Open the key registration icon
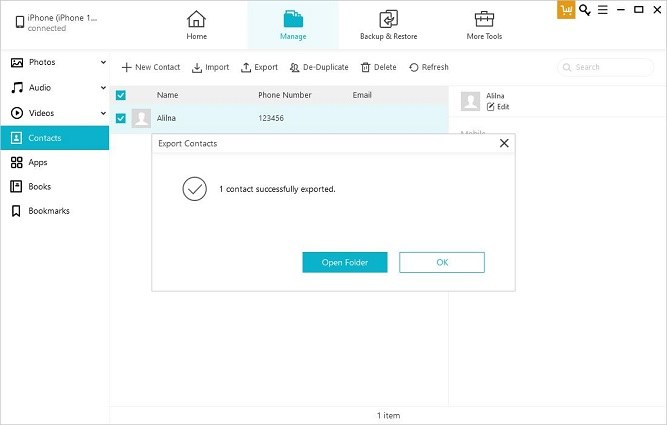Image resolution: width=667 pixels, height=425 pixels. pos(585,10)
